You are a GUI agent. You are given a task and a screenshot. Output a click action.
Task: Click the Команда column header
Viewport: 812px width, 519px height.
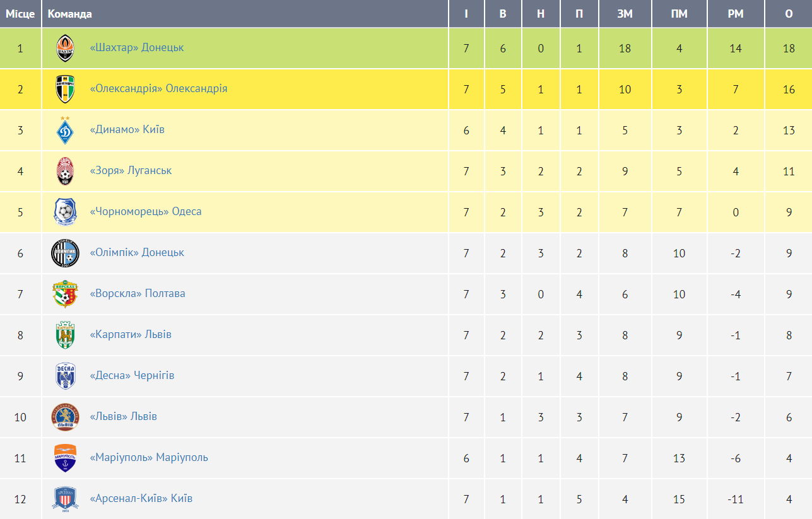pyautogui.click(x=70, y=14)
